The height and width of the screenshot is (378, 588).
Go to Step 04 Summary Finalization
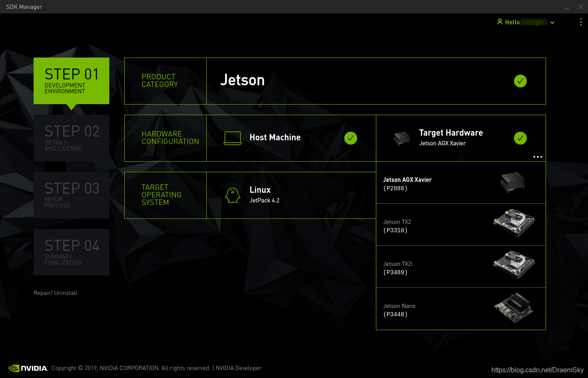pos(71,252)
